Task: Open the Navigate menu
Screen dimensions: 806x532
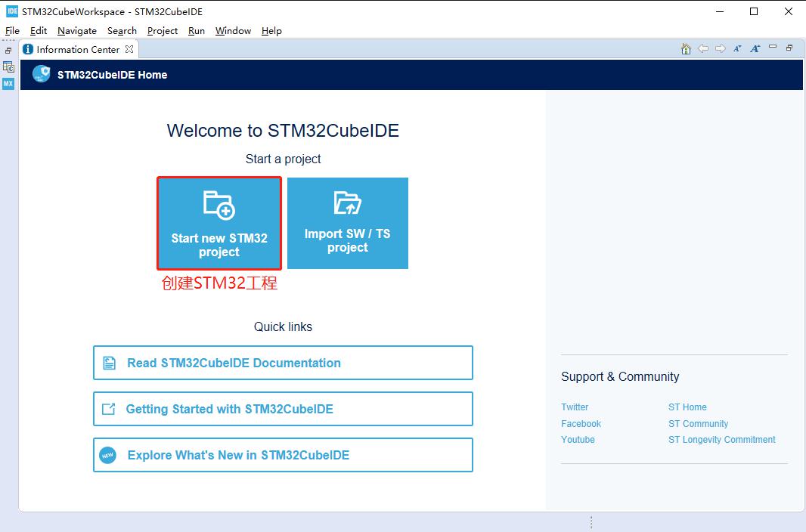Action: tap(77, 31)
